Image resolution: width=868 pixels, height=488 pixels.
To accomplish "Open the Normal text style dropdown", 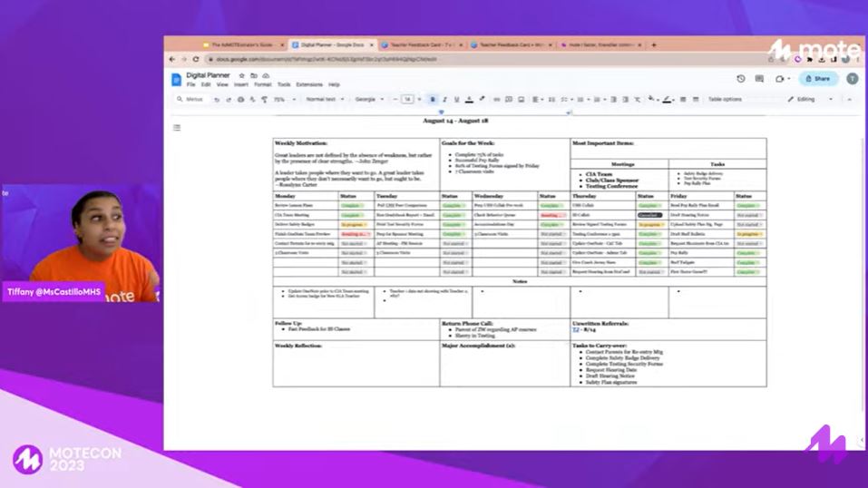I will [325, 100].
